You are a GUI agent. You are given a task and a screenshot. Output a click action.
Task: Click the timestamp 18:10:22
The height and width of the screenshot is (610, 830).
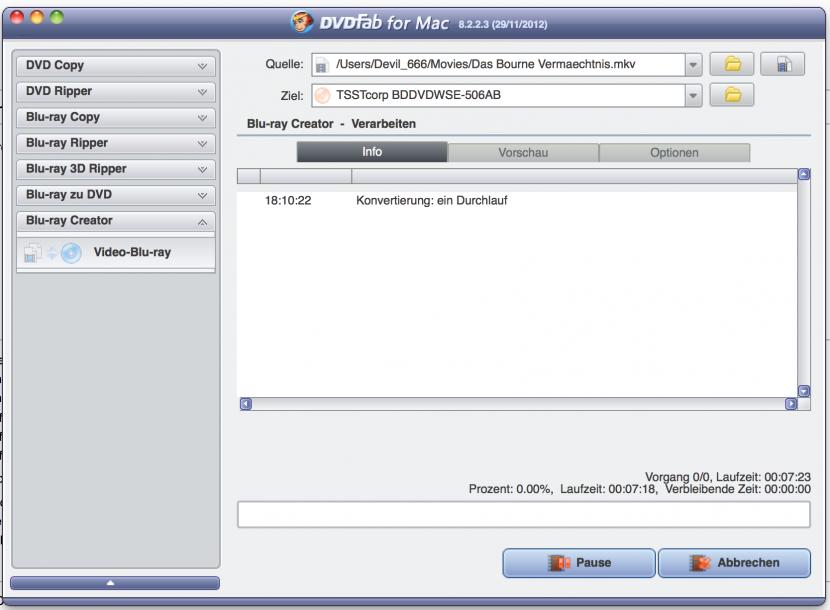click(288, 201)
